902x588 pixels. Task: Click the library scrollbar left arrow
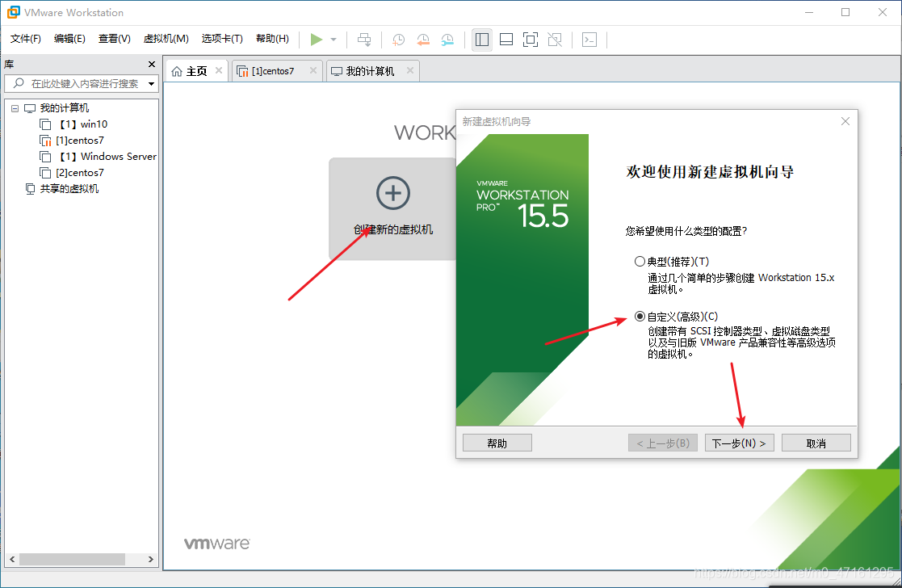pyautogui.click(x=12, y=559)
